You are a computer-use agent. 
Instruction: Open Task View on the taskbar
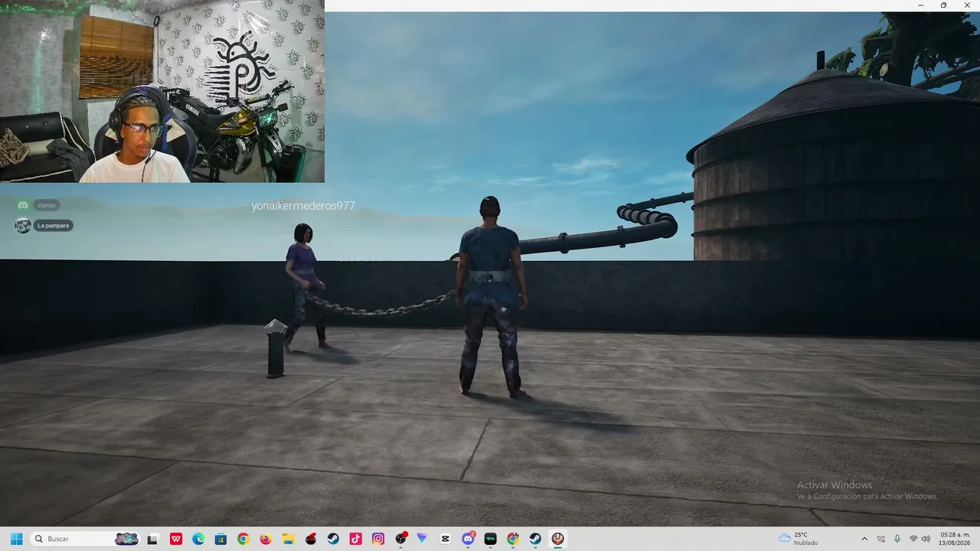[153, 539]
